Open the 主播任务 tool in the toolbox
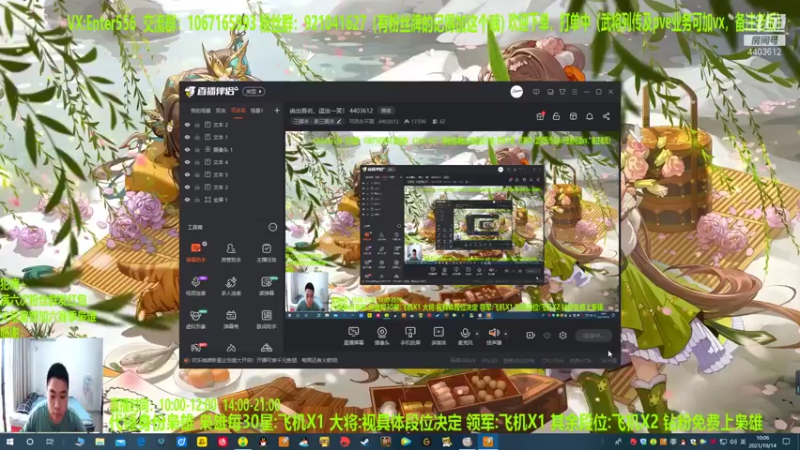Screen dimensions: 800x450 pos(266,253)
